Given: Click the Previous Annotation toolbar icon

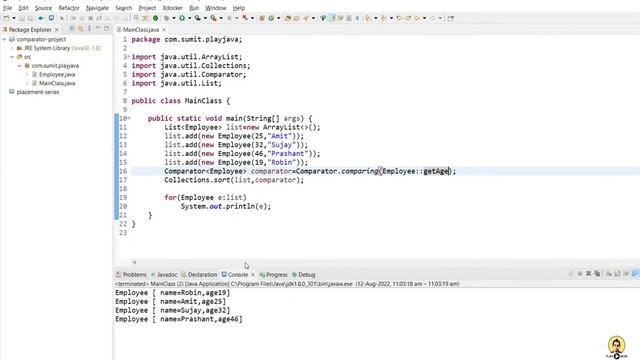Looking at the screenshot, I should tap(384, 18).
